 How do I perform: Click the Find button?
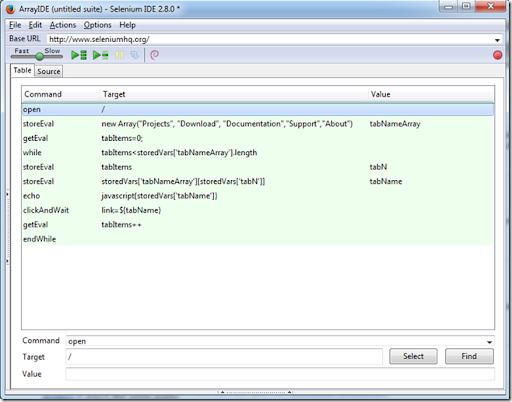point(469,356)
